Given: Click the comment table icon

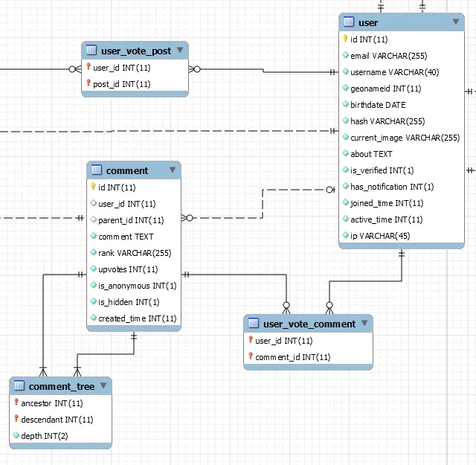Looking at the screenshot, I should (97, 170).
